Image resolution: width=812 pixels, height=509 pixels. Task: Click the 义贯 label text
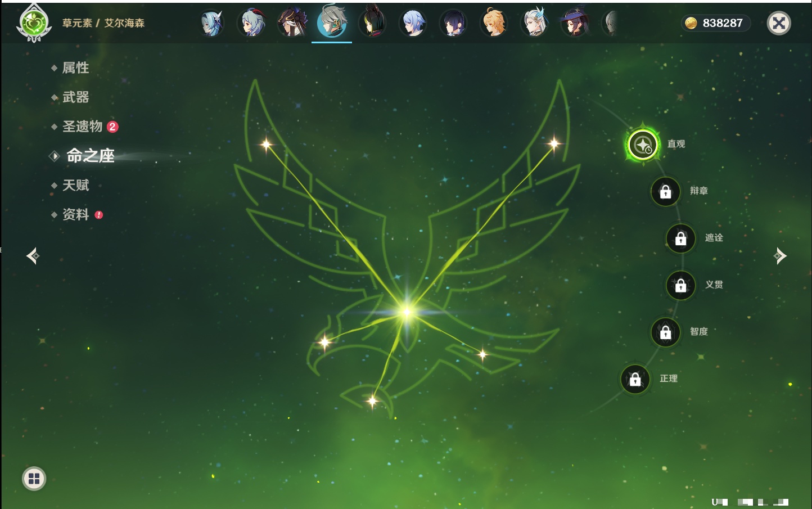point(714,285)
